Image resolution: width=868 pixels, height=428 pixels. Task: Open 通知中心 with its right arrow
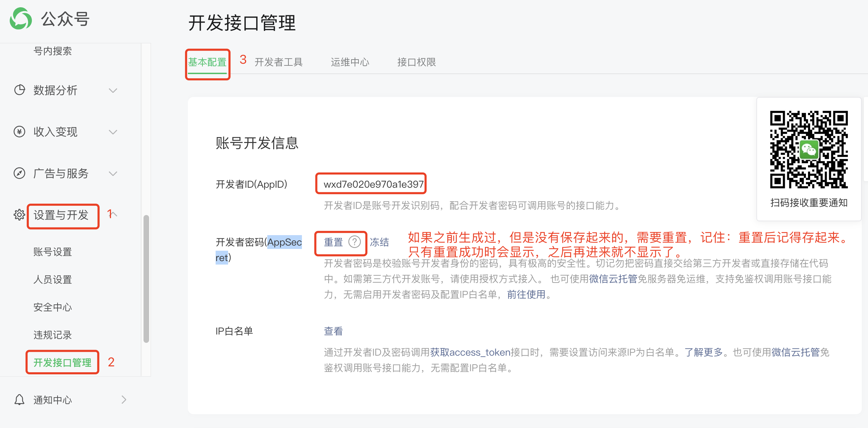coord(124,400)
